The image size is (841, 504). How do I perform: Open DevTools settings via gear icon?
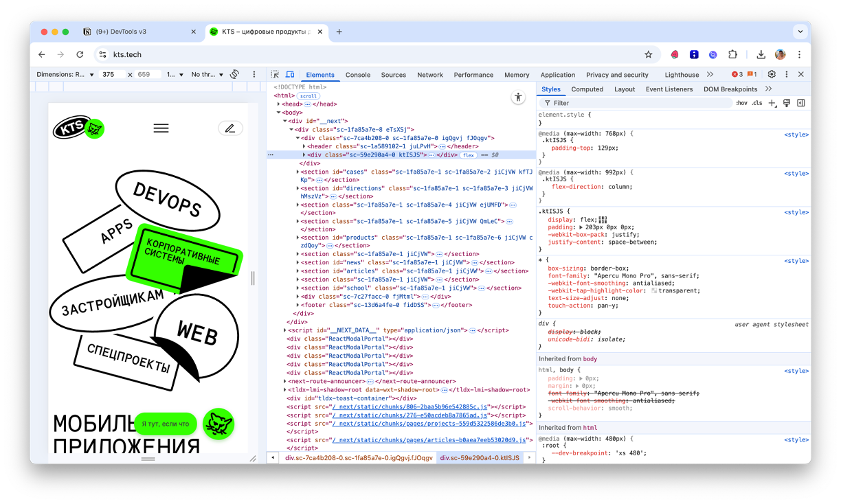pyautogui.click(x=771, y=74)
